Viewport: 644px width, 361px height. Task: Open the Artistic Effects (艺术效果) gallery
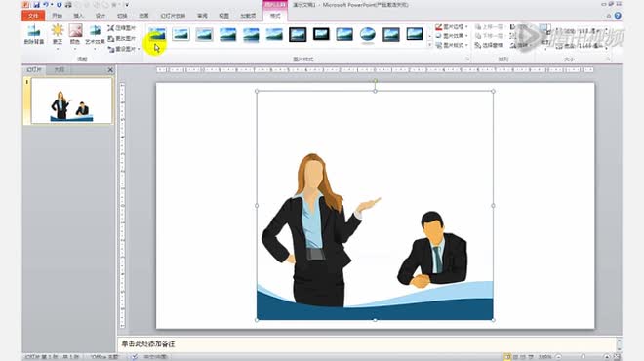click(x=96, y=34)
